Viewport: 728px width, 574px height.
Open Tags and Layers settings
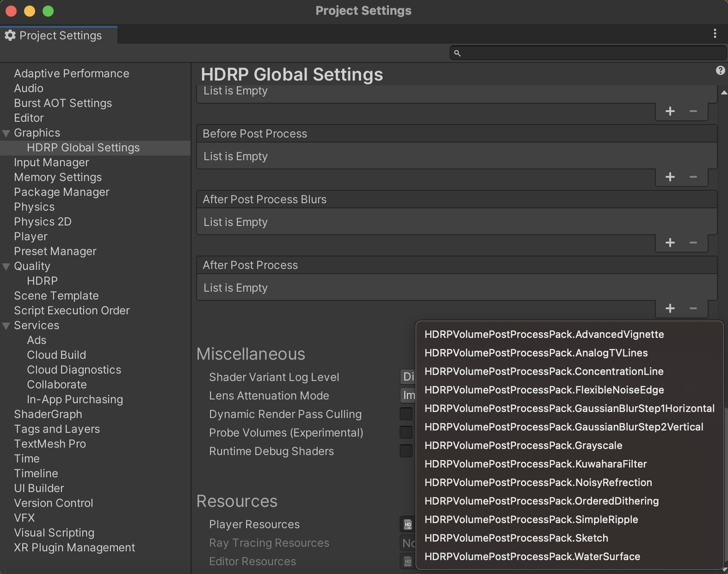[x=57, y=429]
